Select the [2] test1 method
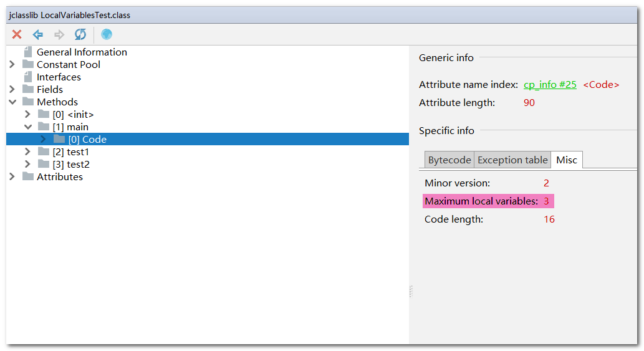Screen dimensions: 644x351 (70, 152)
